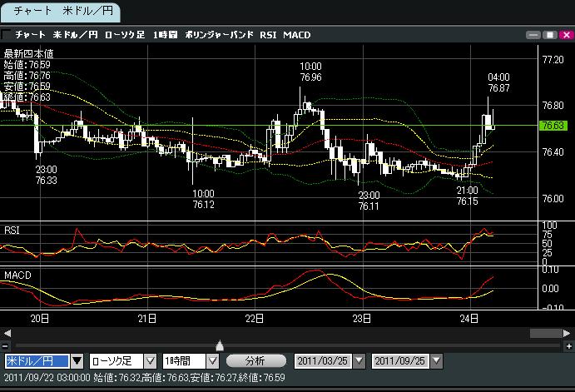Click the horizontal time scrollbar thumb
The image size is (575, 392).
pos(544,333)
